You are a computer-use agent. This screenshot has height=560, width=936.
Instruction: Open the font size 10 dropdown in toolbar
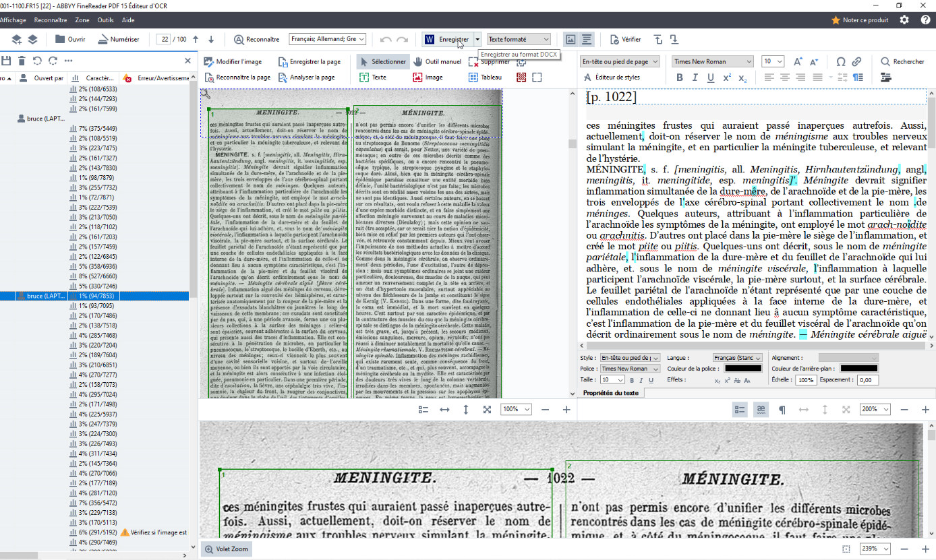(x=773, y=61)
